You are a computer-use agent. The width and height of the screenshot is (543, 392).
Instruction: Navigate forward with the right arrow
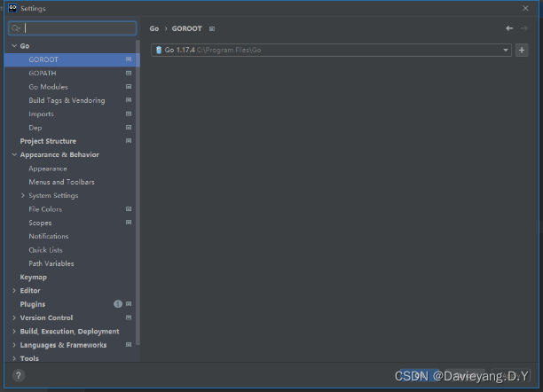(524, 28)
